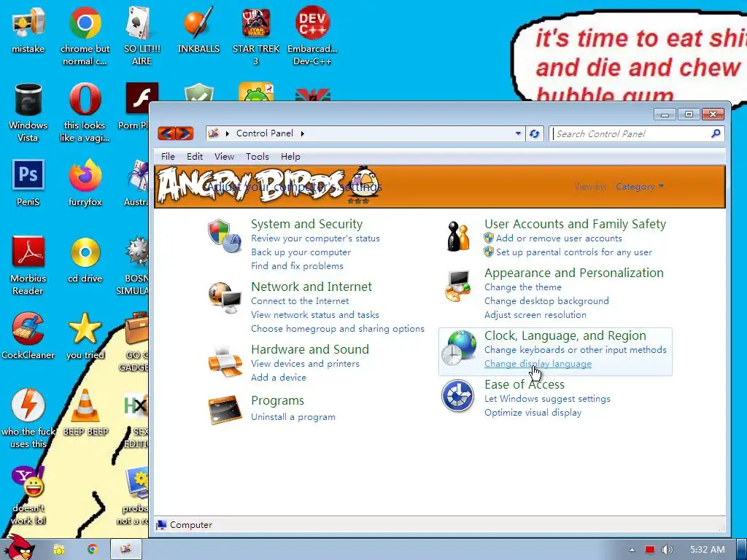Viewport: 747px width, 560px height.
Task: Open the Ease of Access icon
Action: [457, 396]
